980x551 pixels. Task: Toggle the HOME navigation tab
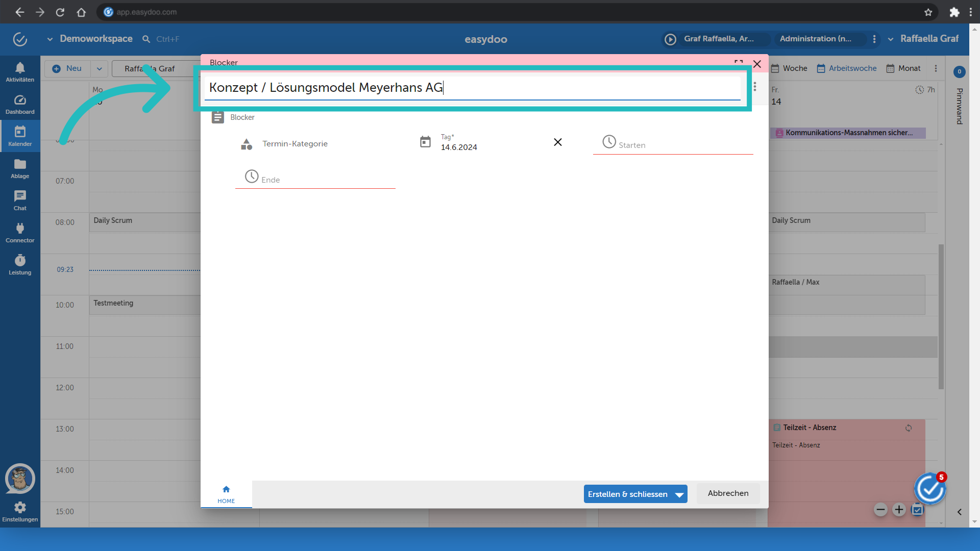point(227,494)
